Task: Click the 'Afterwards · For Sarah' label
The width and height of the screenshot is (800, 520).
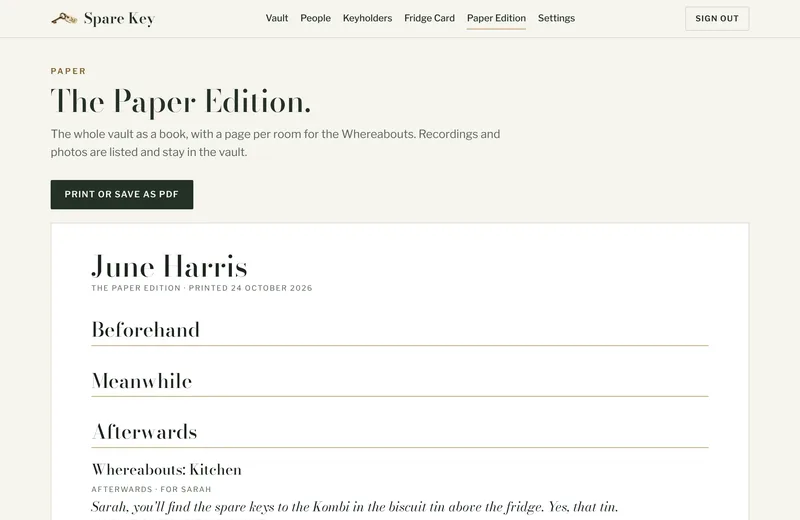Action: [x=151, y=489]
